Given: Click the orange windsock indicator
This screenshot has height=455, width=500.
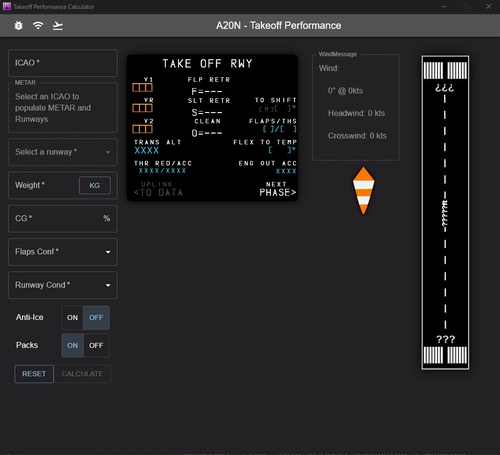Looking at the screenshot, I should point(363,191).
